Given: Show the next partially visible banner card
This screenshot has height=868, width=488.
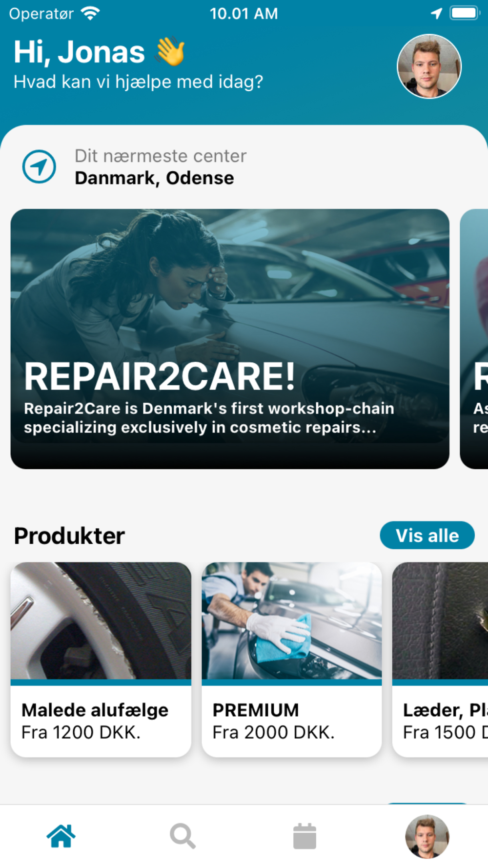Looking at the screenshot, I should (x=474, y=339).
